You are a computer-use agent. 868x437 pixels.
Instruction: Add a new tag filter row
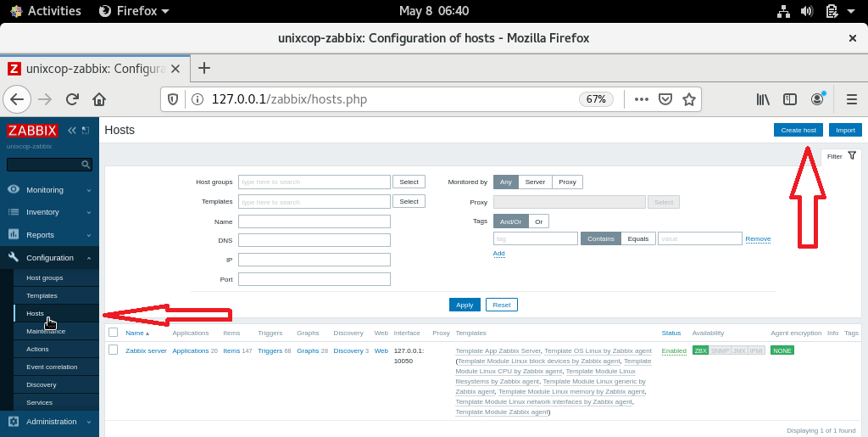498,254
